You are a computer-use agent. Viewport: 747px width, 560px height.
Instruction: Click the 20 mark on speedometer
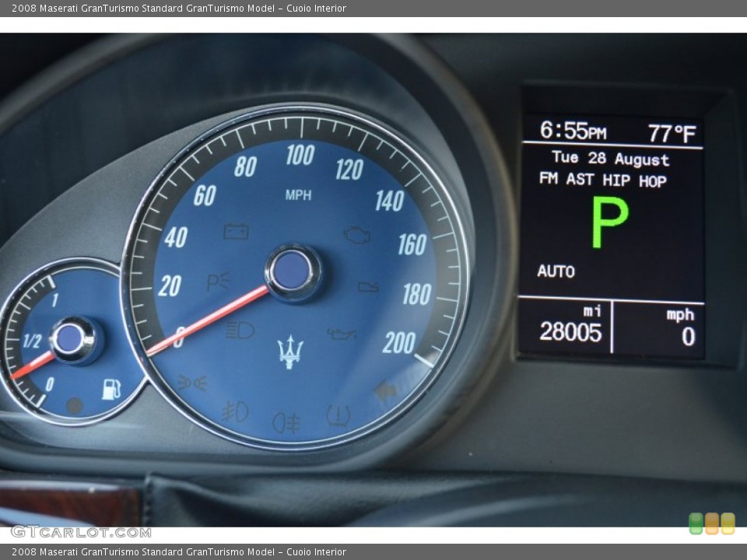(170, 286)
